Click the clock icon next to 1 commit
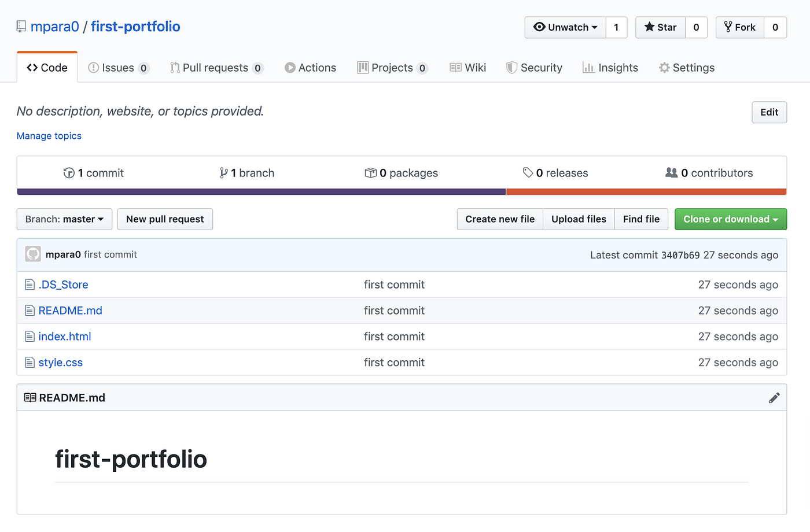Viewport: 810px width, 532px height. tap(69, 172)
